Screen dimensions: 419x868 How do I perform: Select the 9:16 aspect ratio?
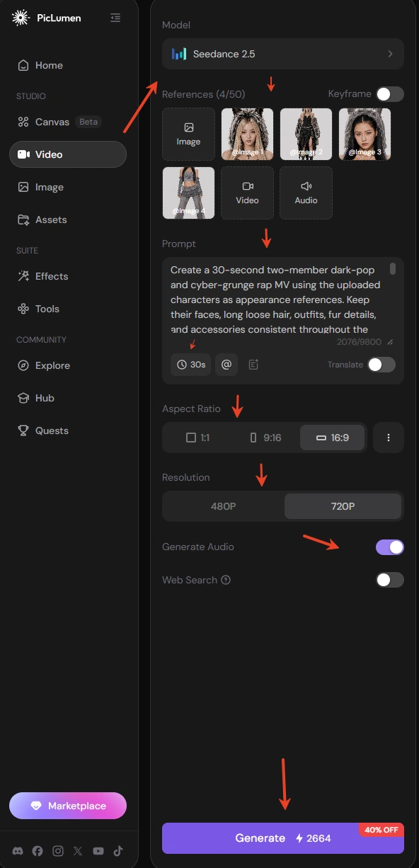(265, 438)
